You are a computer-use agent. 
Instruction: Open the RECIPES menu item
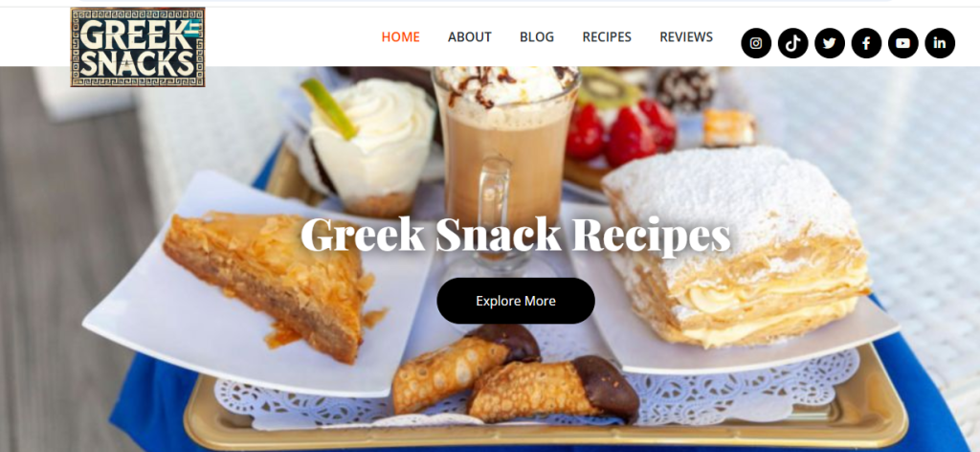[x=607, y=37]
